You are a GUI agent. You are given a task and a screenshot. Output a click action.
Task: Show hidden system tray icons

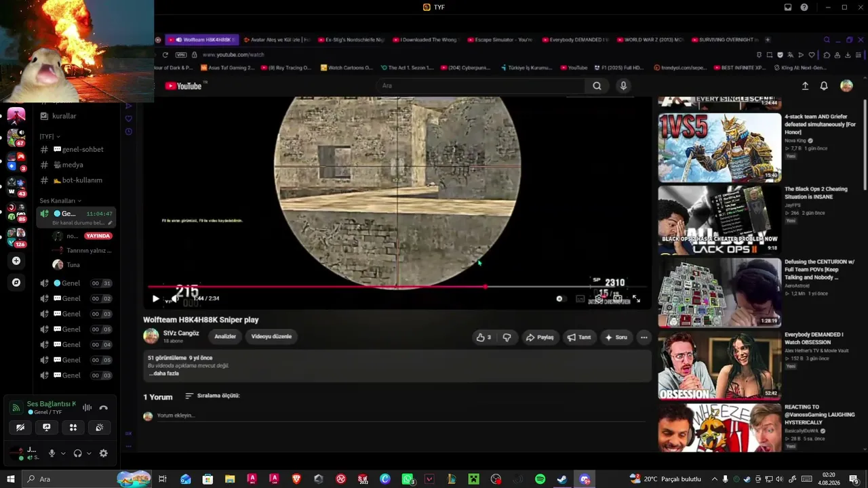714,479
